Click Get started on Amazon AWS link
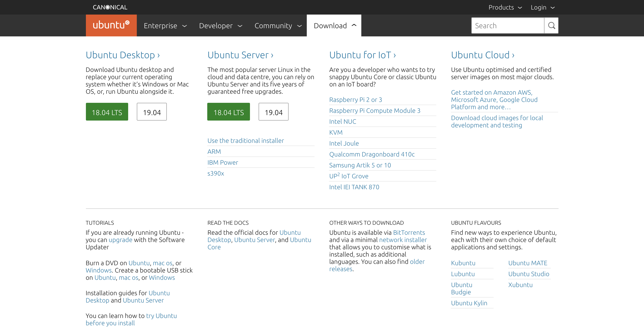The height and width of the screenshot is (333, 644). 494,100
